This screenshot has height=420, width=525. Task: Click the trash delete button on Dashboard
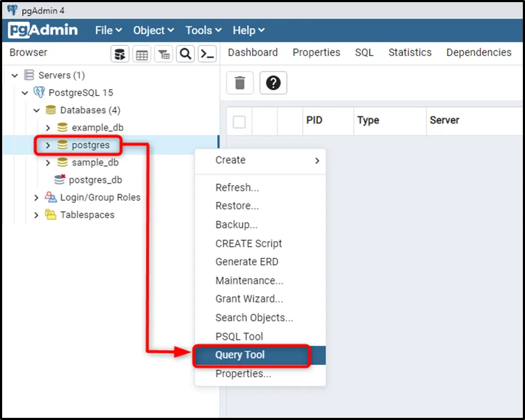240,83
